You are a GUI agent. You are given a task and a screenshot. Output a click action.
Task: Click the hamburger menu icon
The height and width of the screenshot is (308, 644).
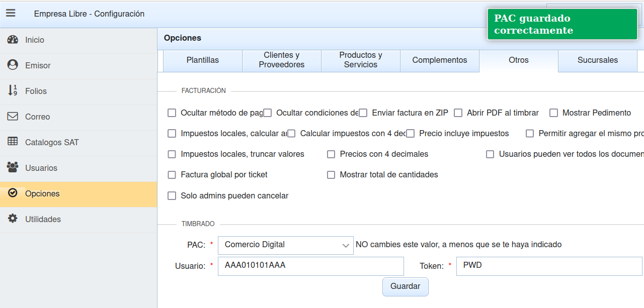(11, 13)
